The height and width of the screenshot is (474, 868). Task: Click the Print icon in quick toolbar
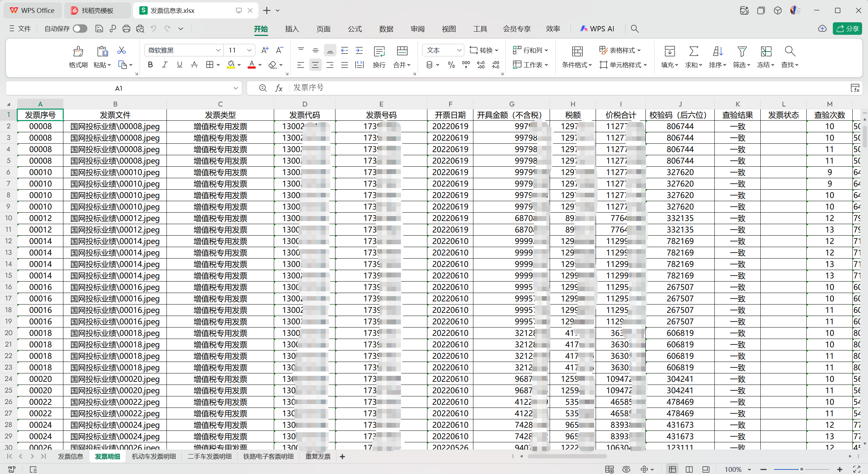coord(126,29)
